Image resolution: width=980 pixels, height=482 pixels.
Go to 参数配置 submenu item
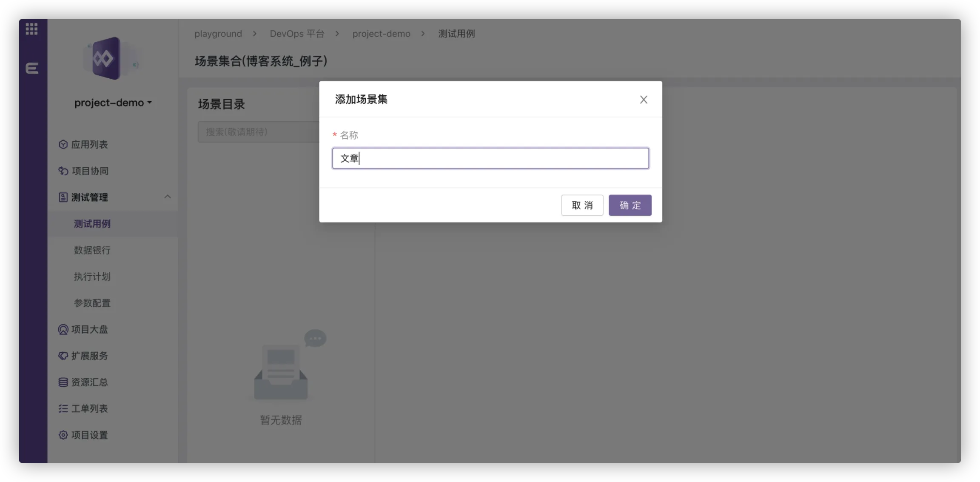[92, 303]
